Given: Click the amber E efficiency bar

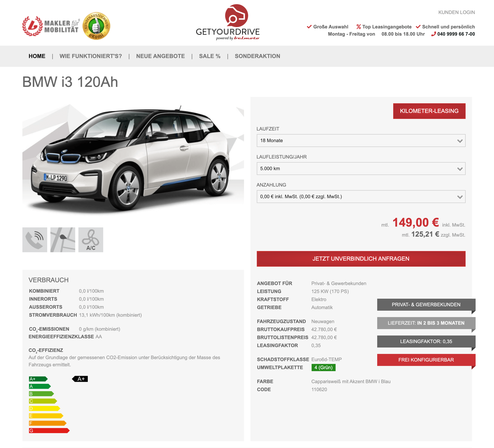Looking at the screenshot, I should tap(46, 416).
